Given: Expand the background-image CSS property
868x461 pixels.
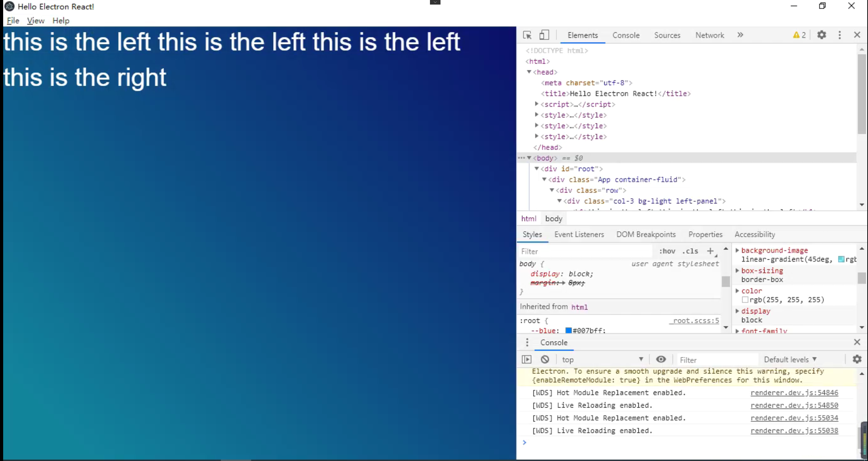Looking at the screenshot, I should [737, 250].
